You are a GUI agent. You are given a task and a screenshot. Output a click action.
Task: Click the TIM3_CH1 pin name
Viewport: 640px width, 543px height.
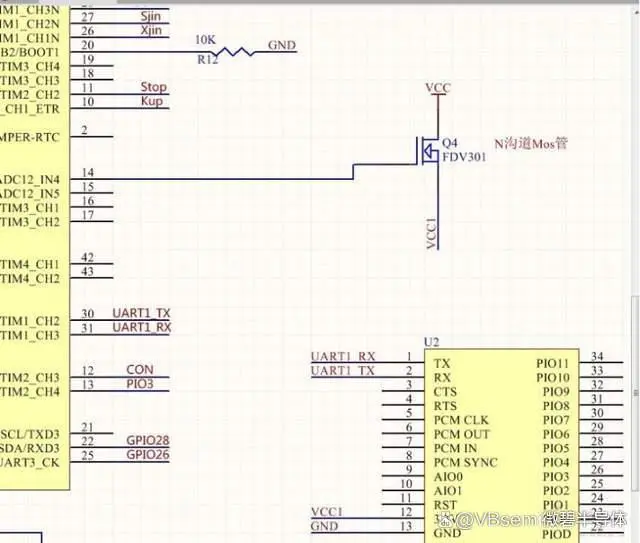pyautogui.click(x=30, y=208)
